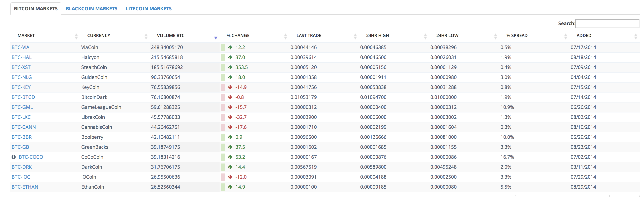Sort by % Change column arrows
644x197 pixels.
click(x=286, y=36)
